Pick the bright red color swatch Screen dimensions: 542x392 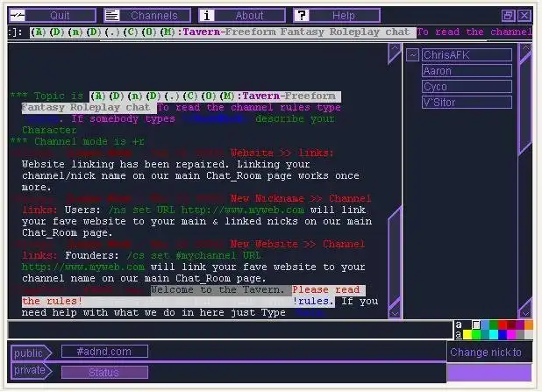503,324
